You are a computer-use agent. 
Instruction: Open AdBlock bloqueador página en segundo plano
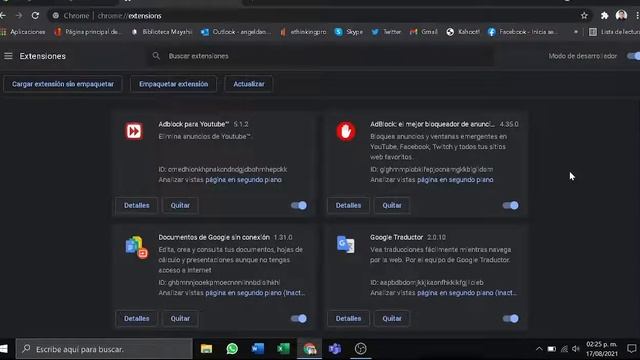[455, 180]
